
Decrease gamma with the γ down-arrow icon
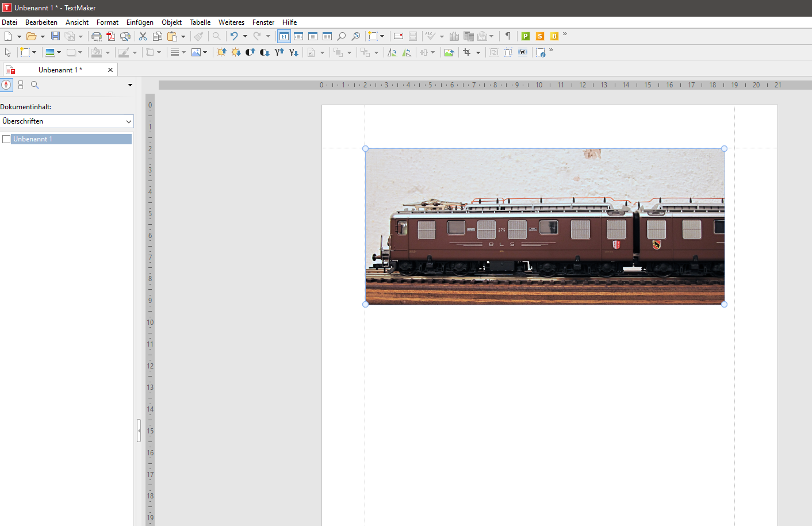click(x=294, y=52)
